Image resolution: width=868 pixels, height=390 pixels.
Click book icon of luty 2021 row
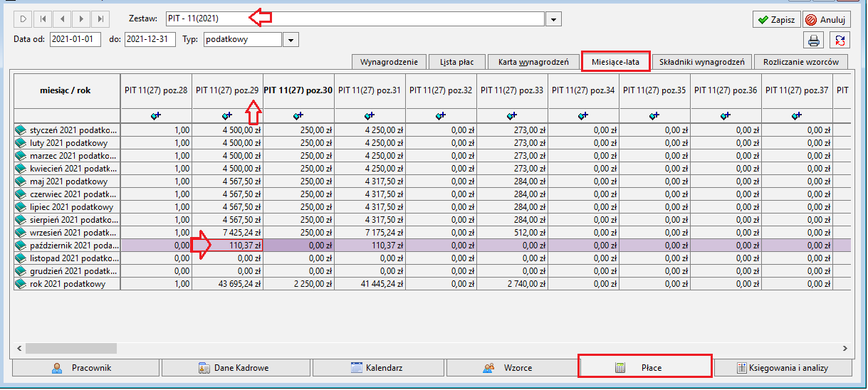pos(21,143)
